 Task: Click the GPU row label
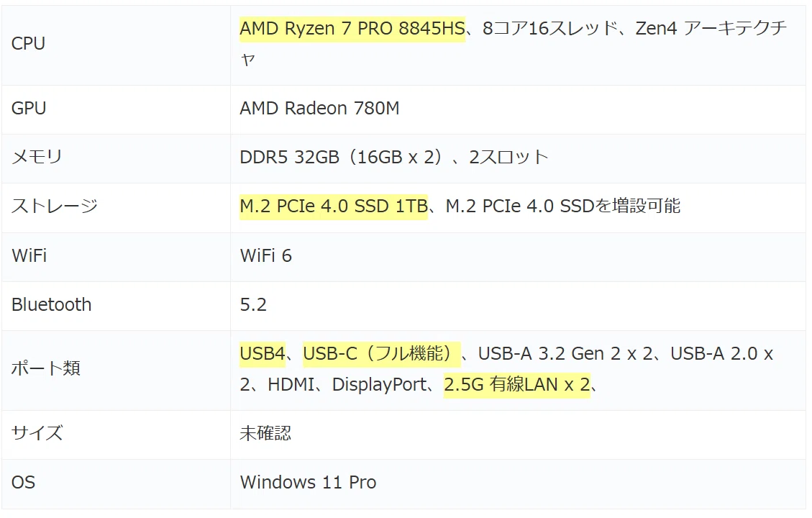[29, 108]
